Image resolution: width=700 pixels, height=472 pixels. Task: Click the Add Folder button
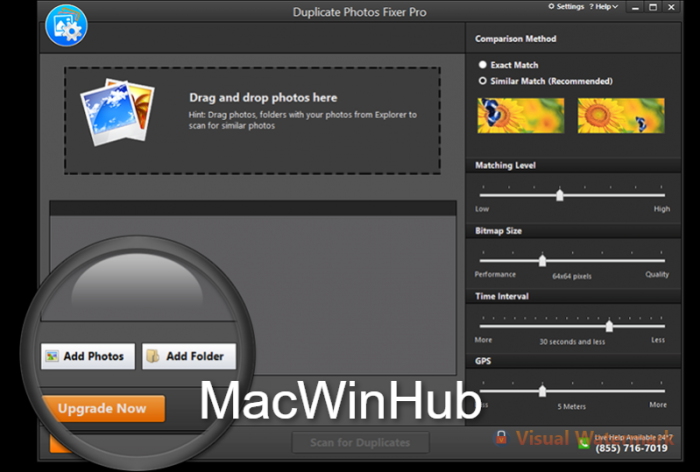click(x=189, y=356)
